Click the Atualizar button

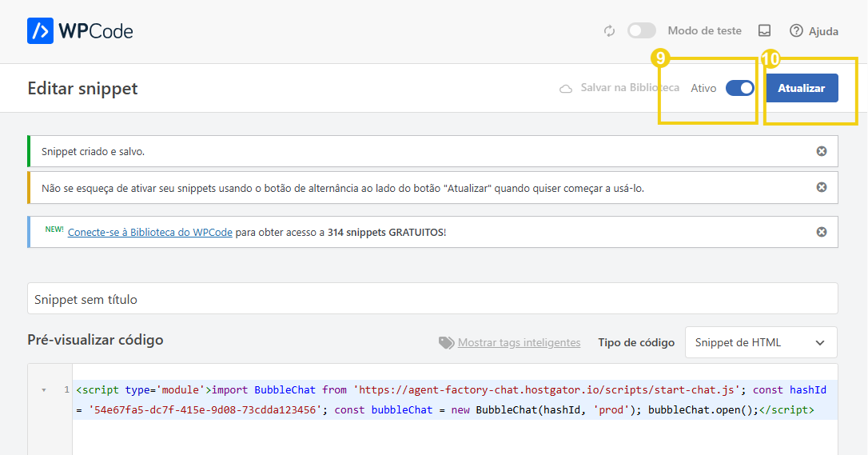tap(802, 88)
